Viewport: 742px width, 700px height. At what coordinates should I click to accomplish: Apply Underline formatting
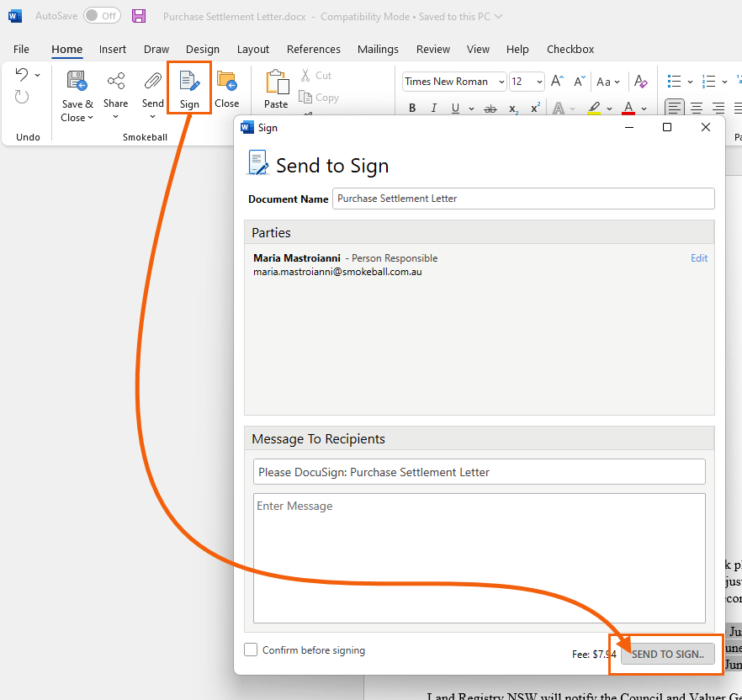coord(455,109)
